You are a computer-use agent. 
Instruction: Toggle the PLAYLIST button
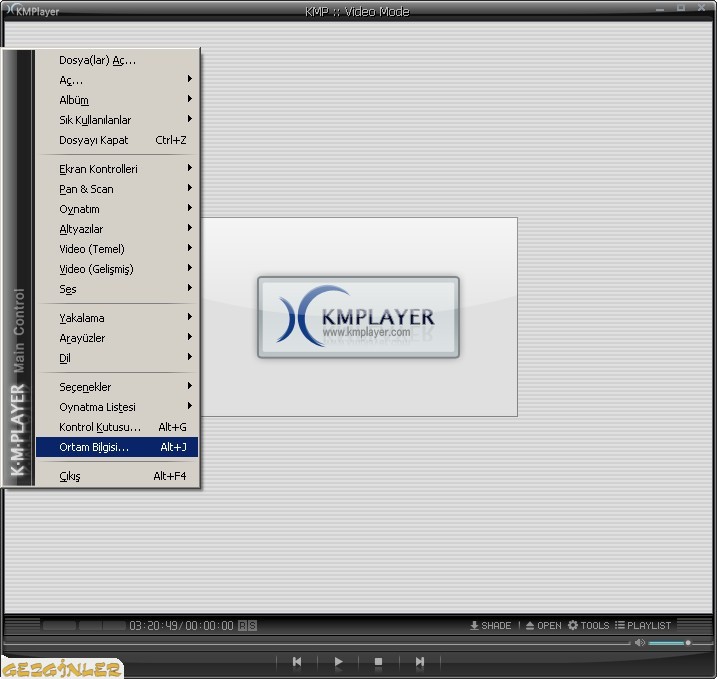pos(643,626)
